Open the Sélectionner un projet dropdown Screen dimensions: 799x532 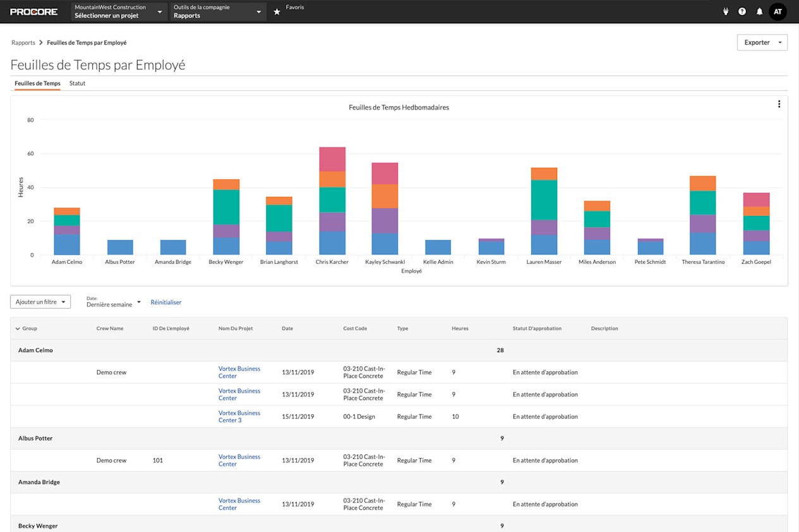[x=119, y=11]
